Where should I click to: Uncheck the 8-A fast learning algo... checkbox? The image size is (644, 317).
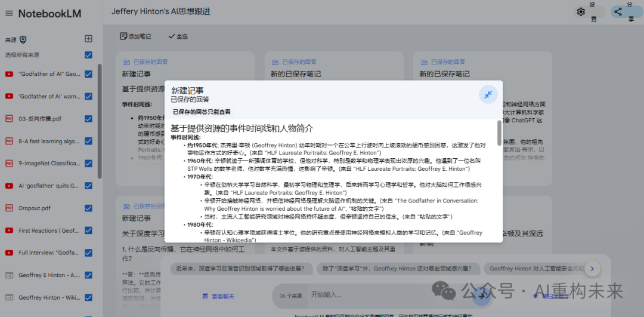88,141
